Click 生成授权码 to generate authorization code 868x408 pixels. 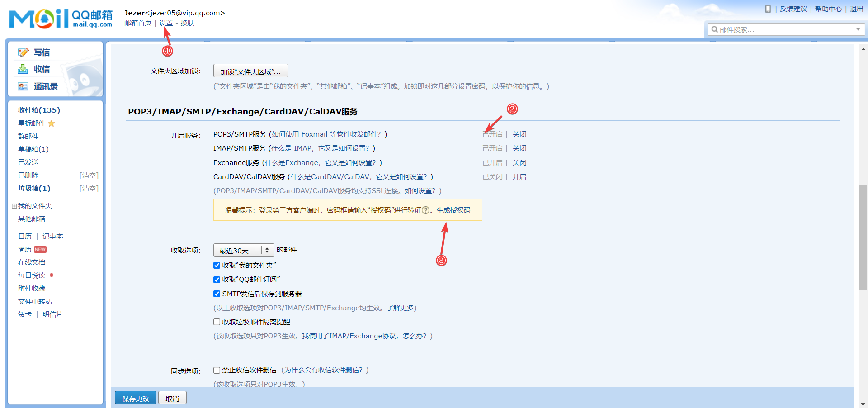[x=453, y=210]
